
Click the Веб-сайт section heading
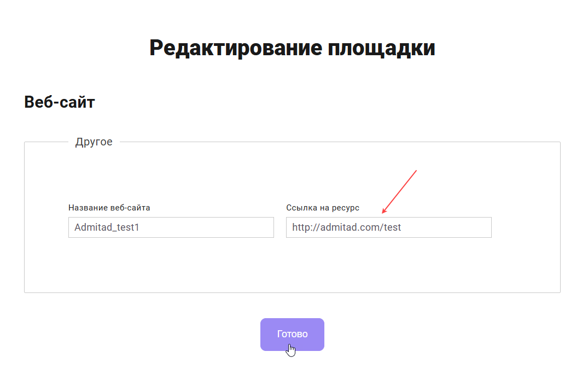[x=60, y=102]
